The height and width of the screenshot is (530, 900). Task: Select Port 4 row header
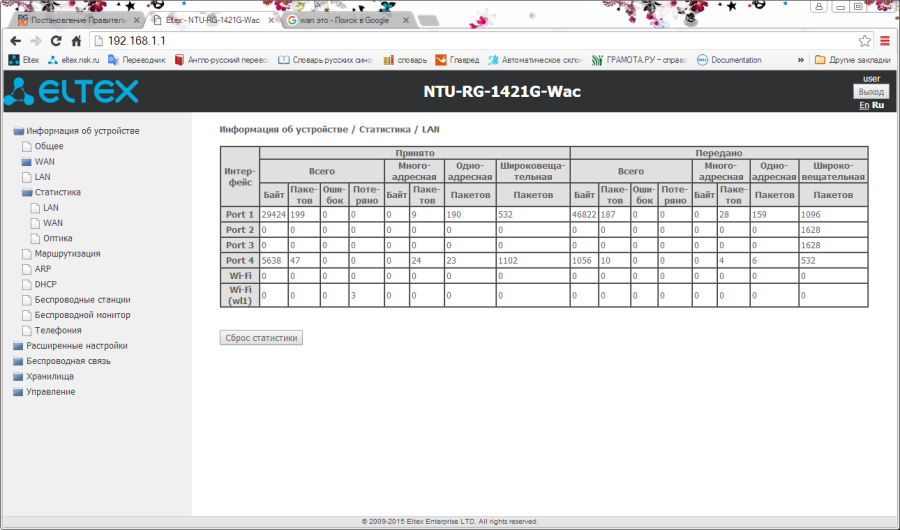(240, 261)
